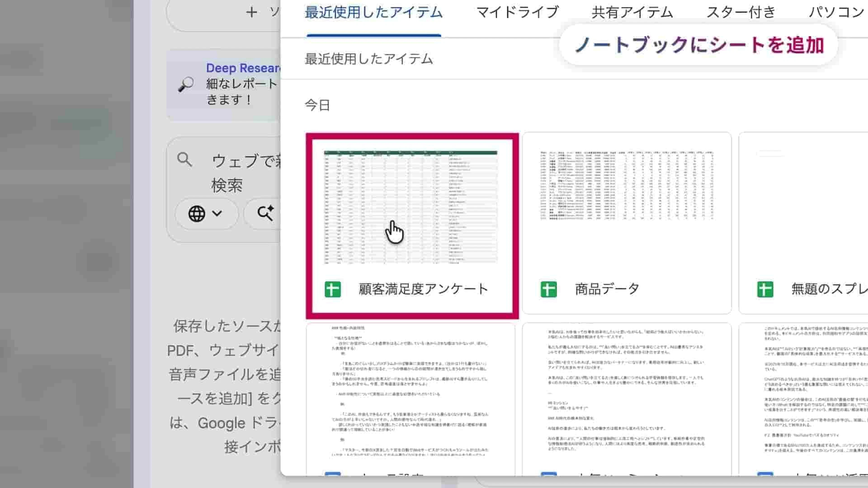
Task: Open the middle document preview in the bottom row
Action: pos(626,391)
